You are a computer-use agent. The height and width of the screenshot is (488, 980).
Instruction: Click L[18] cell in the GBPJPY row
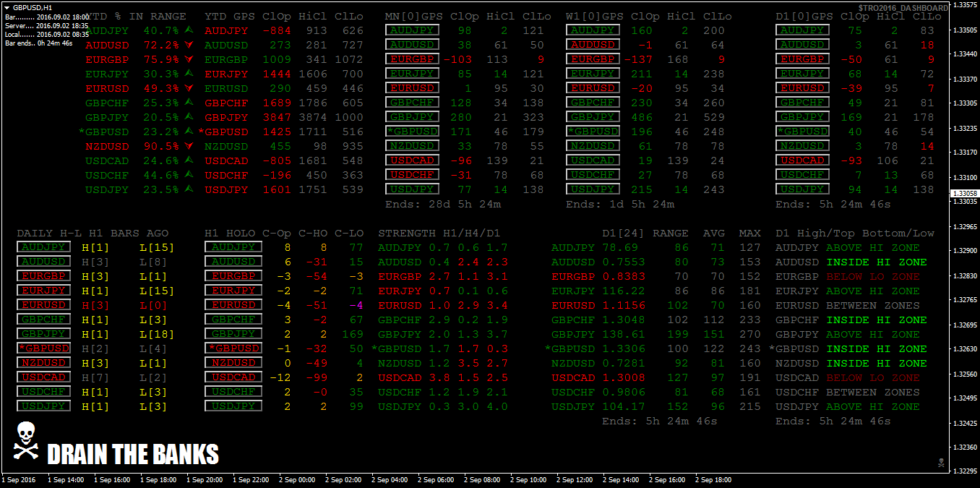pyautogui.click(x=156, y=334)
